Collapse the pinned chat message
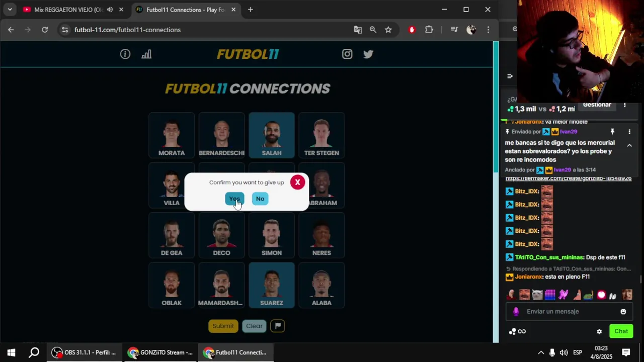Screen dimensions: 644x362 (629, 145)
